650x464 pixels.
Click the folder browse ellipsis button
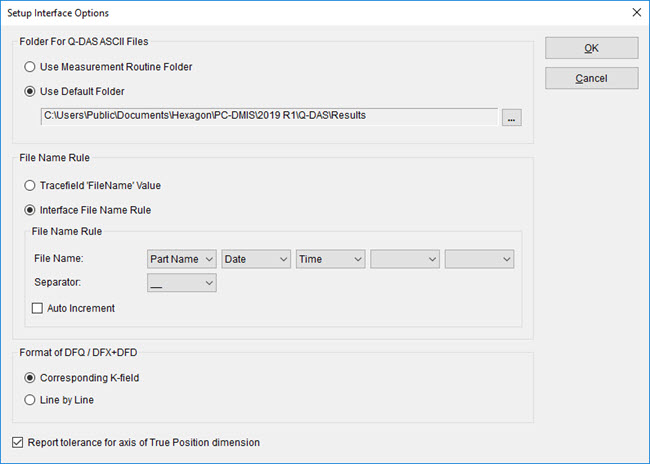[512, 117]
